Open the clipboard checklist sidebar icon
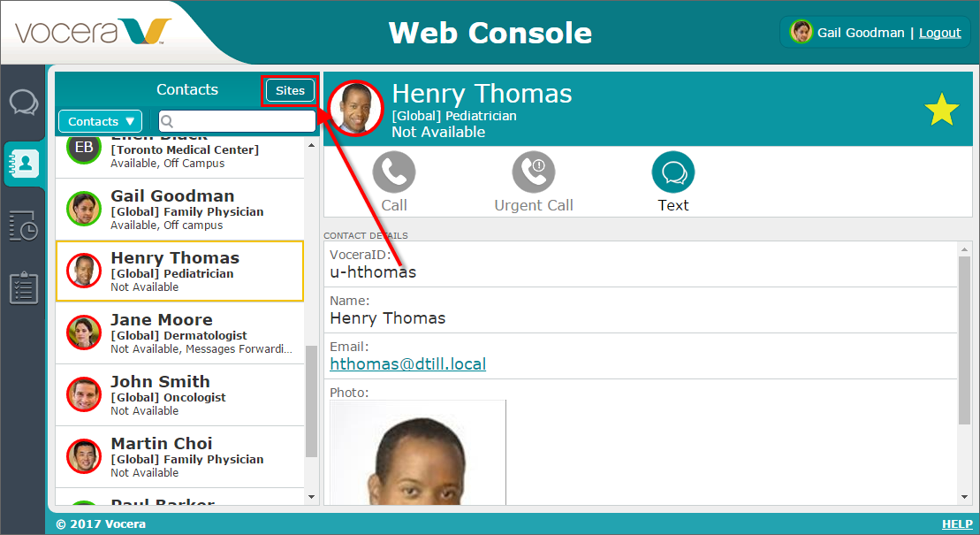The image size is (980, 535). tap(24, 287)
